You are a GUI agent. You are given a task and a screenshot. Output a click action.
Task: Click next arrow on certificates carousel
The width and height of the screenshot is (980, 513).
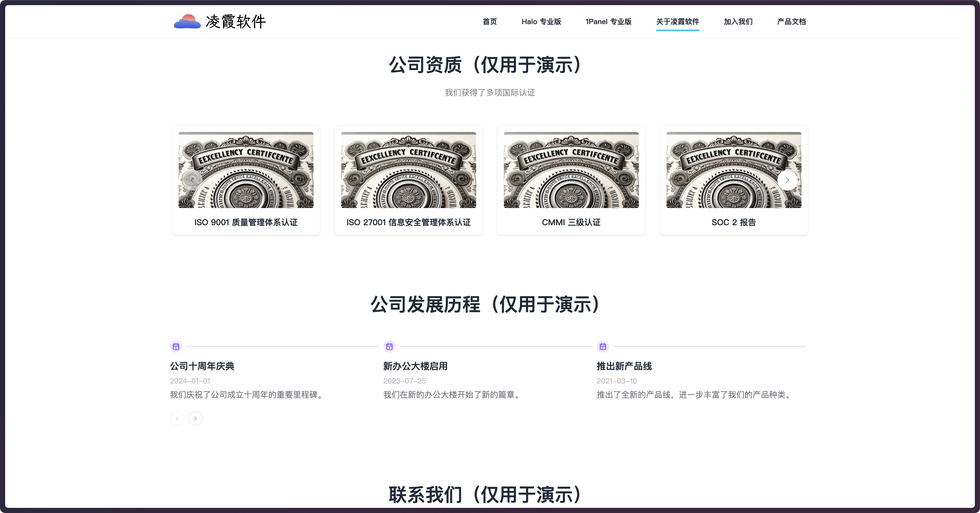click(x=787, y=180)
